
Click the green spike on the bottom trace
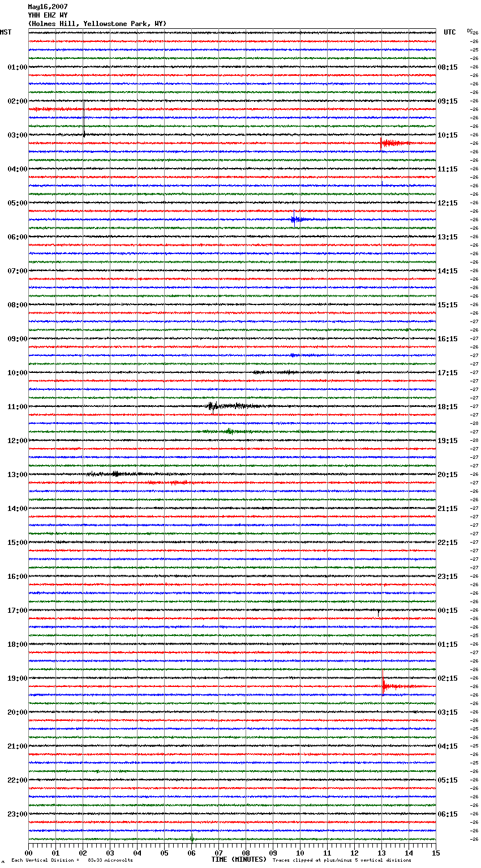(x=192, y=838)
